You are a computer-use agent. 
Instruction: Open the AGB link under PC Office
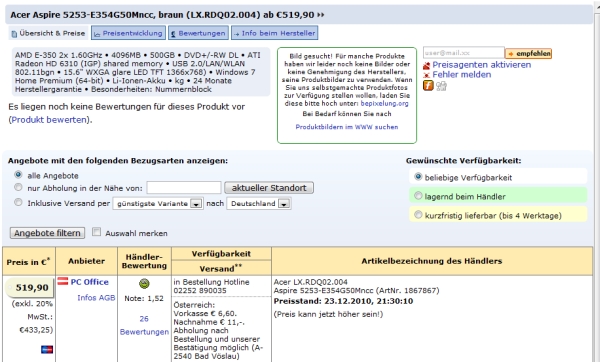107,298
